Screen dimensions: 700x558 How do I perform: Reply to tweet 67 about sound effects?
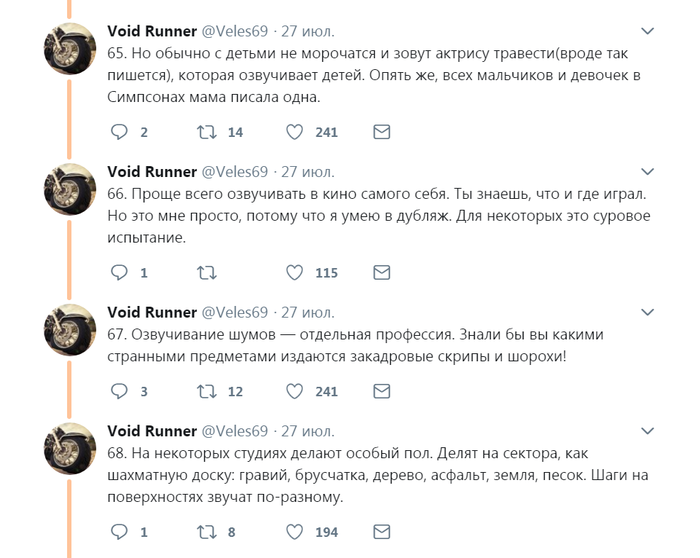click(x=119, y=391)
